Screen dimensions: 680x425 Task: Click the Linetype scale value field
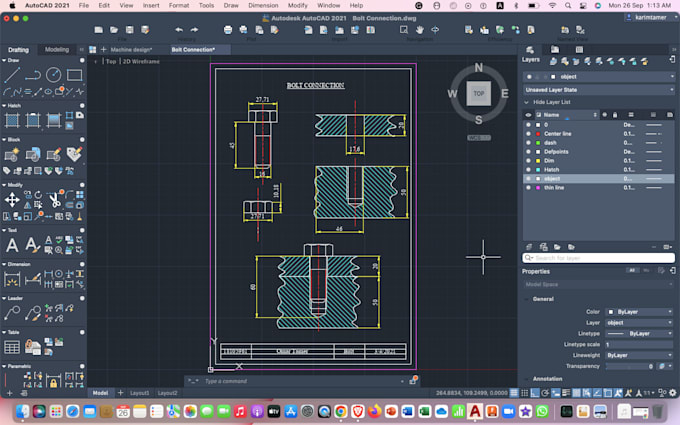[x=639, y=344]
